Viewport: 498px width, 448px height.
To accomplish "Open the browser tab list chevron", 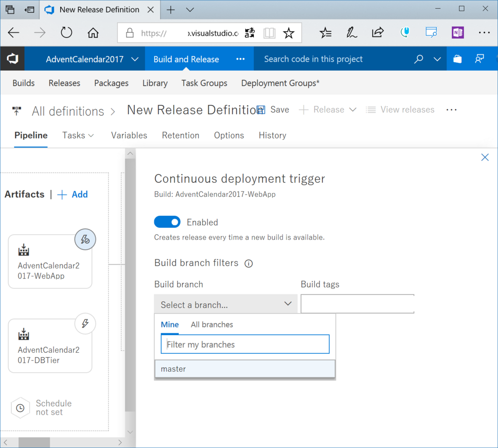I will tap(190, 10).
